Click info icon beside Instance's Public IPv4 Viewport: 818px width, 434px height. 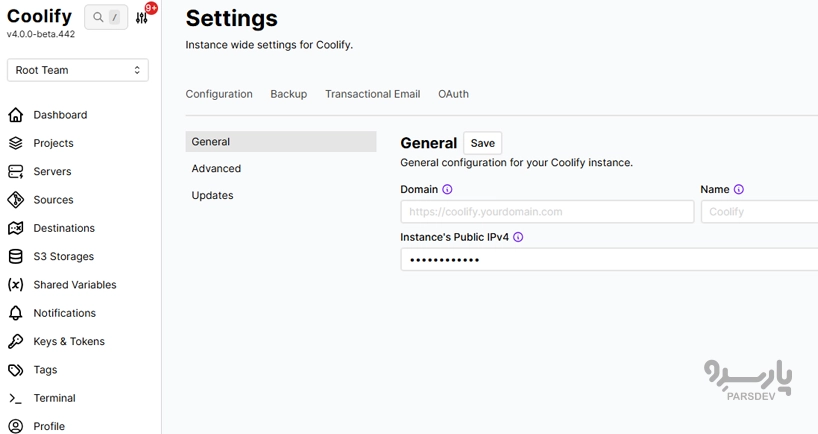pyautogui.click(x=518, y=238)
